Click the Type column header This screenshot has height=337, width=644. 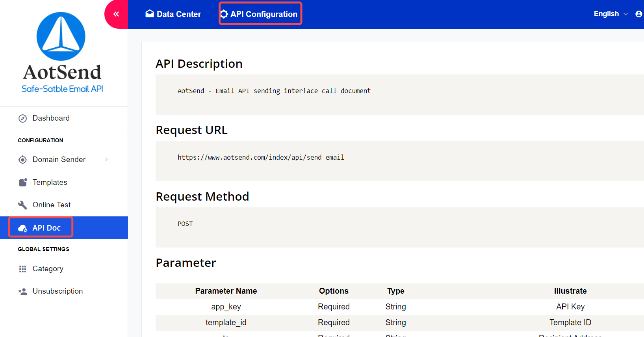[x=396, y=291]
